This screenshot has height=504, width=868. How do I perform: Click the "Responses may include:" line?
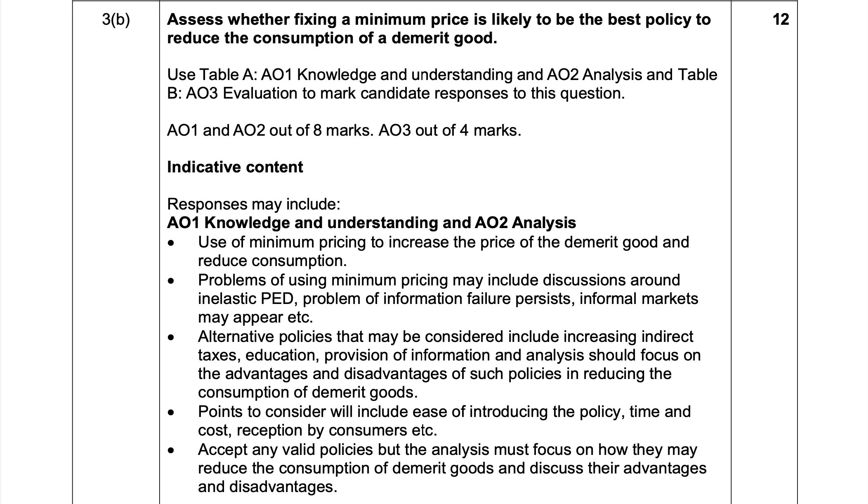253,204
